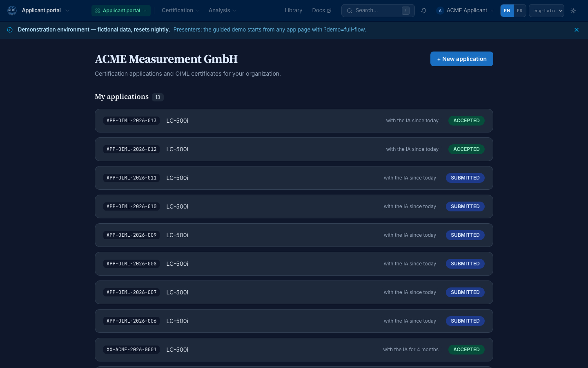Open the notifications bell
The image size is (588, 368).
(424, 11)
